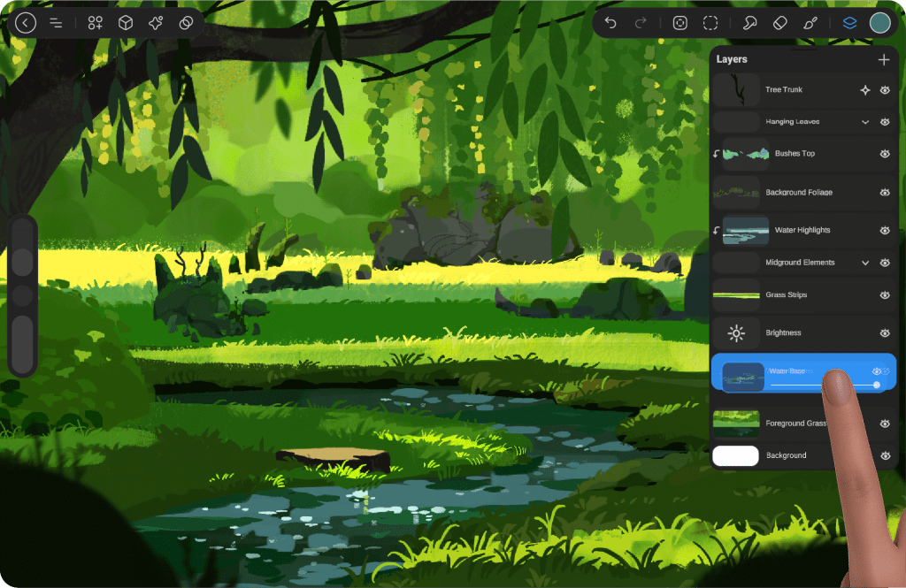906x588 pixels.
Task: Select the paint Brush tool
Action: coord(810,23)
